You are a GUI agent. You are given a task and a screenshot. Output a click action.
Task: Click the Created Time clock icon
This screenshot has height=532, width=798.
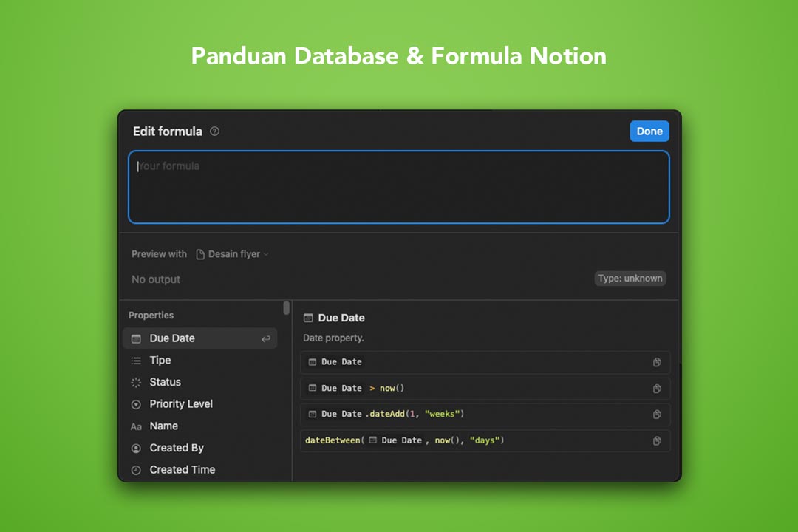136,470
